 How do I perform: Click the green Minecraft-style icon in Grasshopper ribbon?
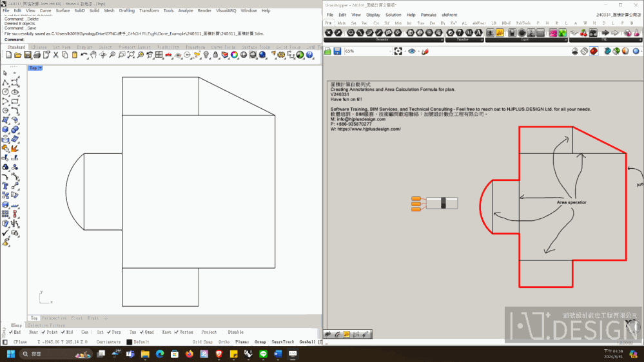562,32
